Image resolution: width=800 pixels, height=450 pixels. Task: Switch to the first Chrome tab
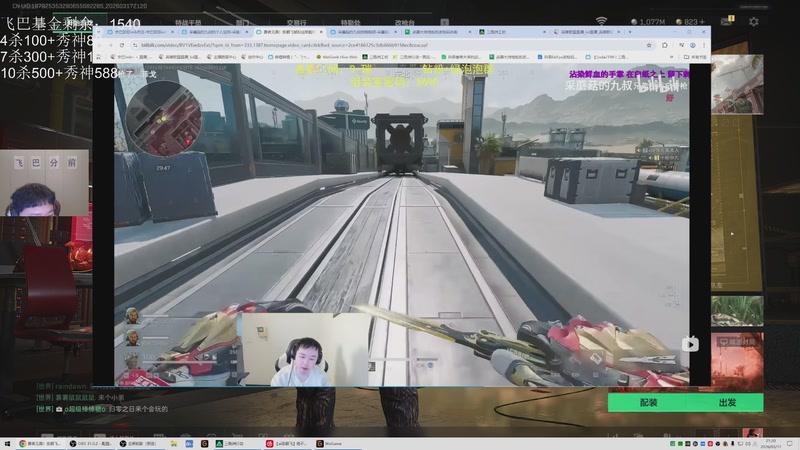pos(140,32)
